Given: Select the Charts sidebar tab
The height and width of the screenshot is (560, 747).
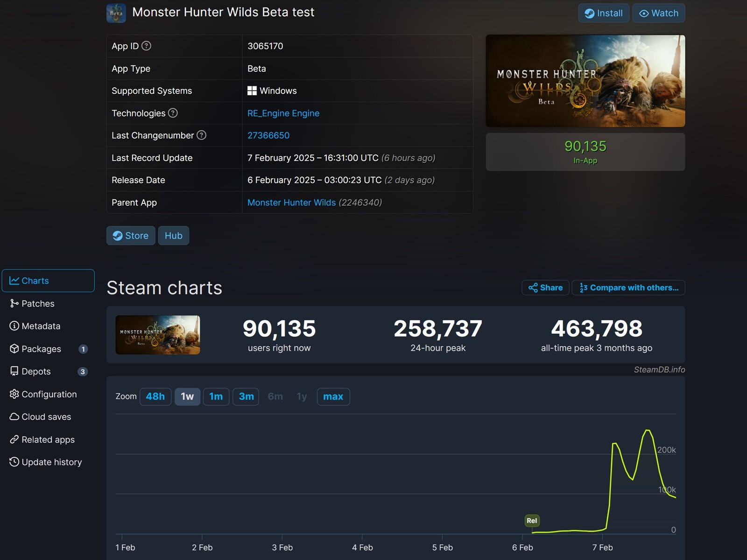Looking at the screenshot, I should [48, 280].
